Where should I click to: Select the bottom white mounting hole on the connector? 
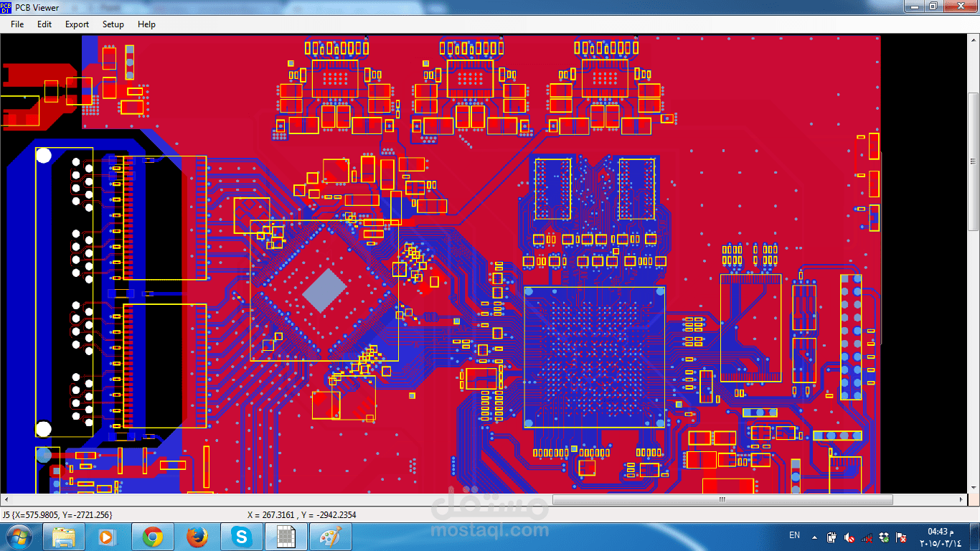[44, 429]
